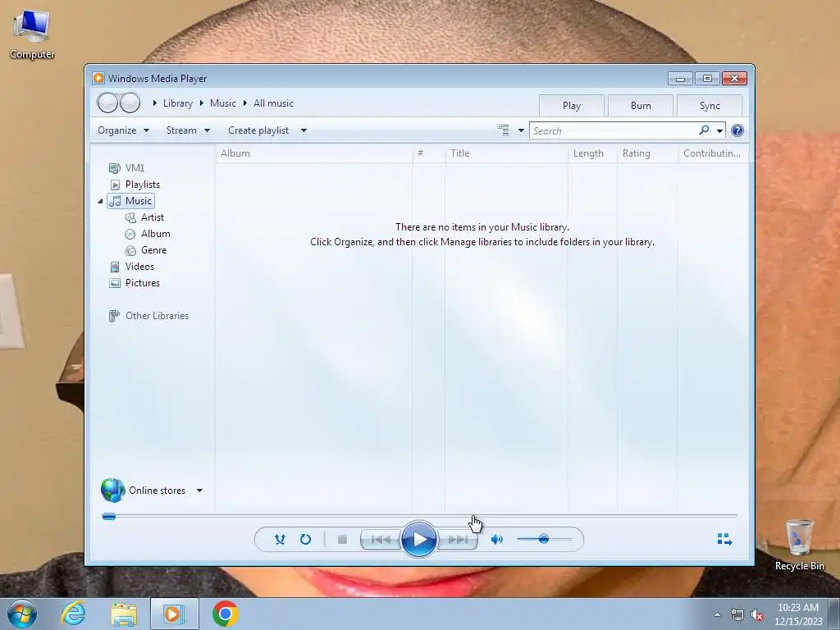Click the Forward navigation button
Viewport: 840px width, 630px height.
(130, 103)
